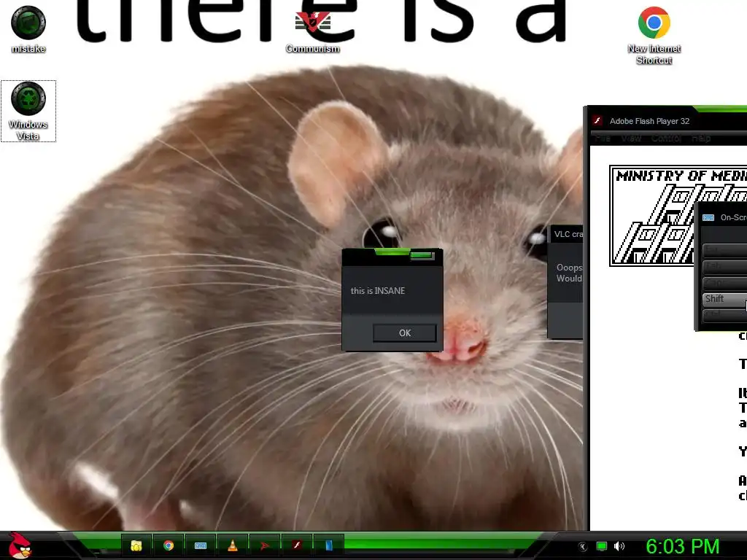Open the File menu in Flash Player
747x560 pixels.
[603, 139]
